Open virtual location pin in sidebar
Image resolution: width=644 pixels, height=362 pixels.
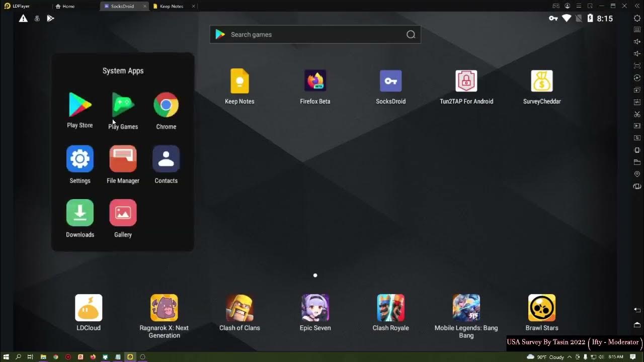(637, 174)
